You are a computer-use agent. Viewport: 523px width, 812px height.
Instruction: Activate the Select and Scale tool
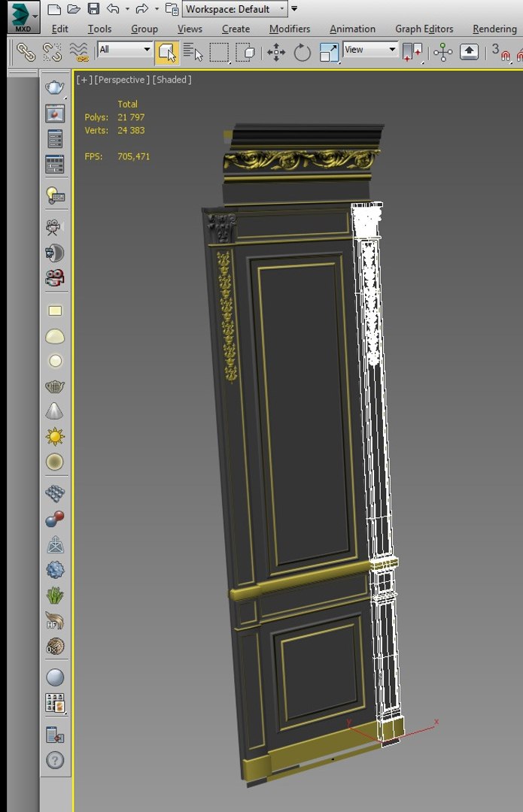pyautogui.click(x=329, y=53)
